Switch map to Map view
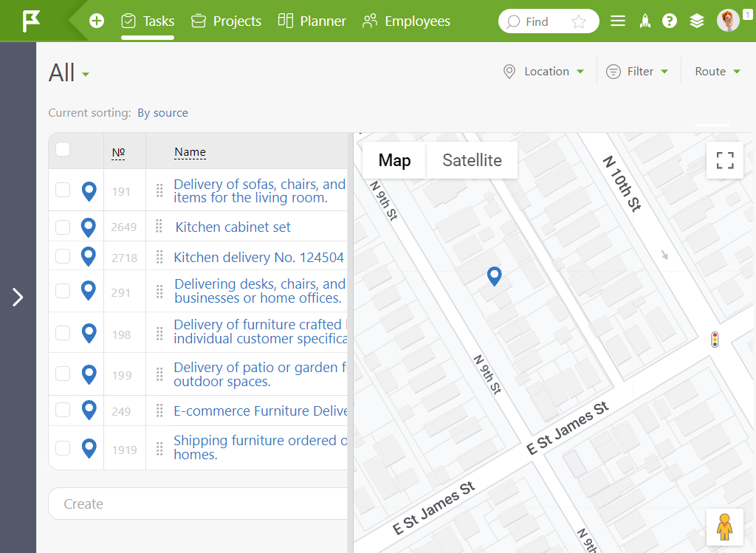 click(394, 160)
